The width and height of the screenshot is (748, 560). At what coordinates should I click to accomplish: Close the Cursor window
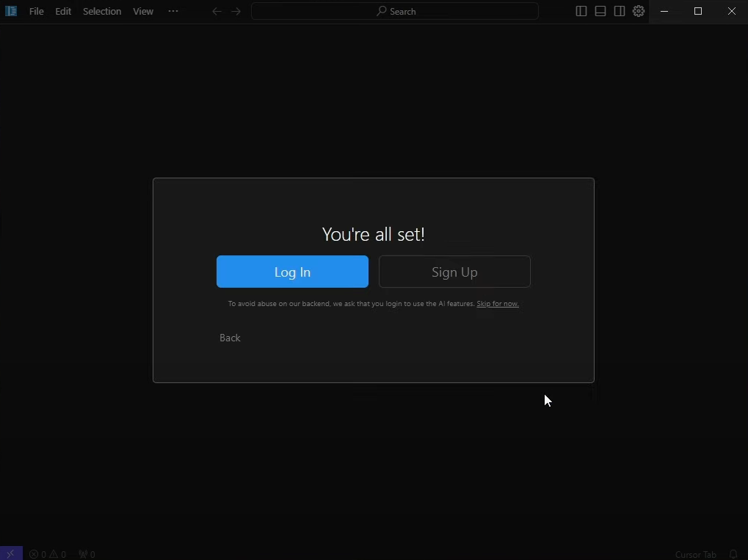[x=732, y=11]
